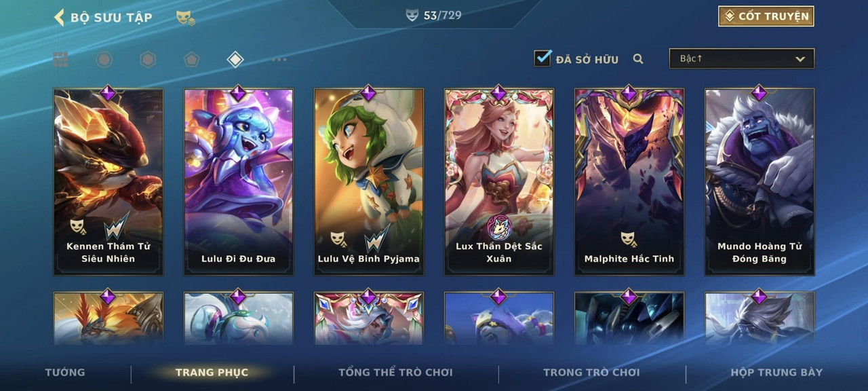Select the circle rarity filter icon
The width and height of the screenshot is (868, 391).
[104, 60]
